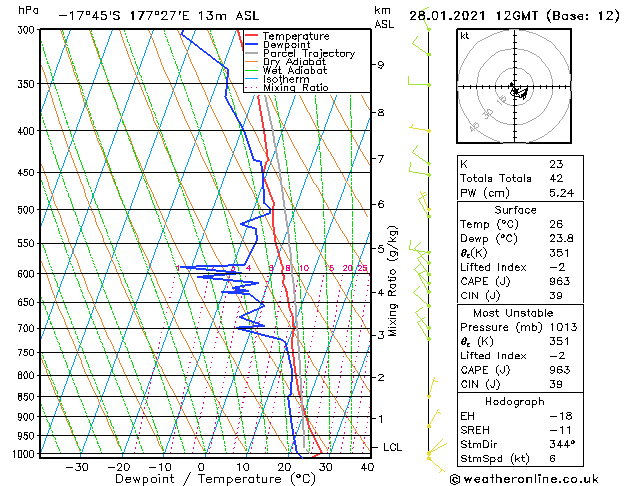Click the Surface Dewp value 23.8
This screenshot has width=629, height=486.
(562, 239)
